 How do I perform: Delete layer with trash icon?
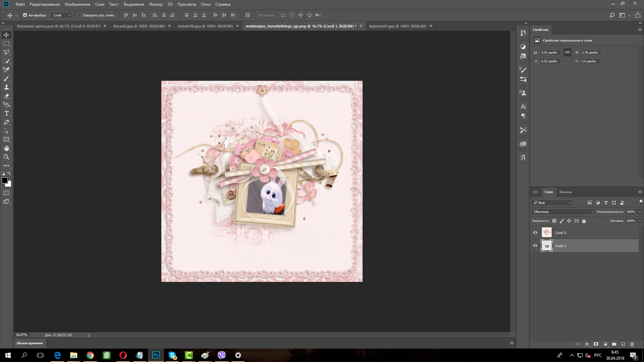pyautogui.click(x=632, y=344)
